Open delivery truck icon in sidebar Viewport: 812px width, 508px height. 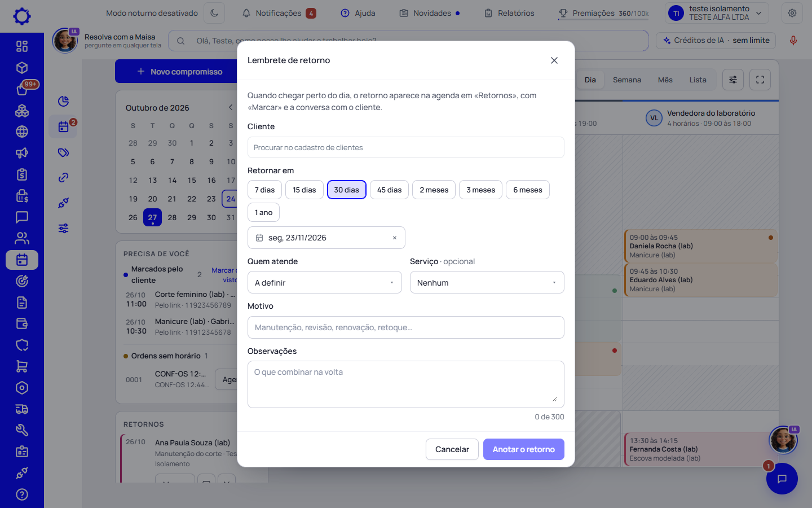pyautogui.click(x=22, y=409)
